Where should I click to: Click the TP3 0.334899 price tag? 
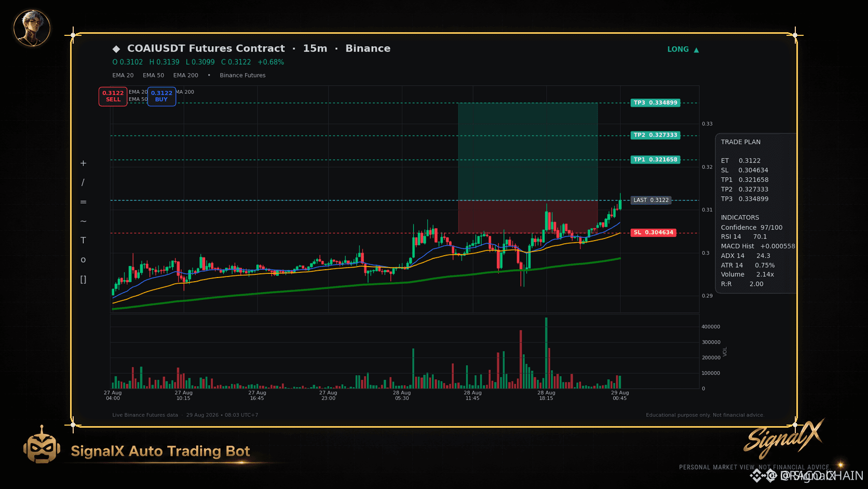pyautogui.click(x=655, y=103)
